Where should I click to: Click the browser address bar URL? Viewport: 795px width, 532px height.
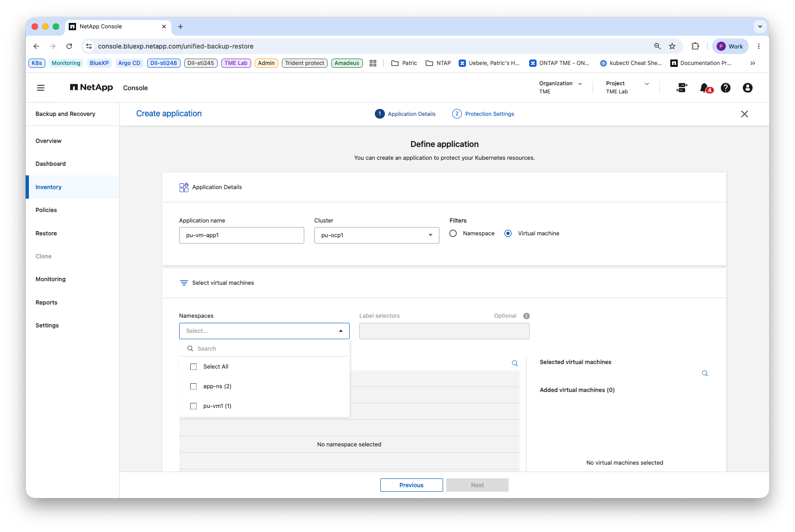coord(176,46)
